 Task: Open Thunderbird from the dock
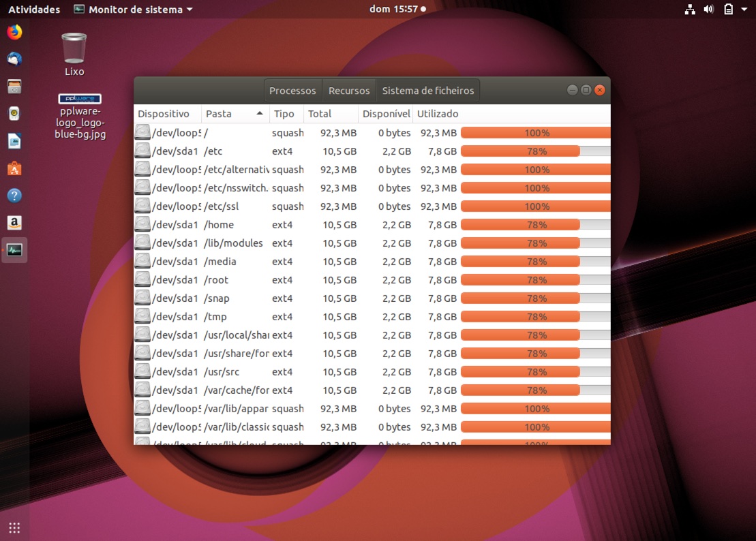(x=14, y=59)
